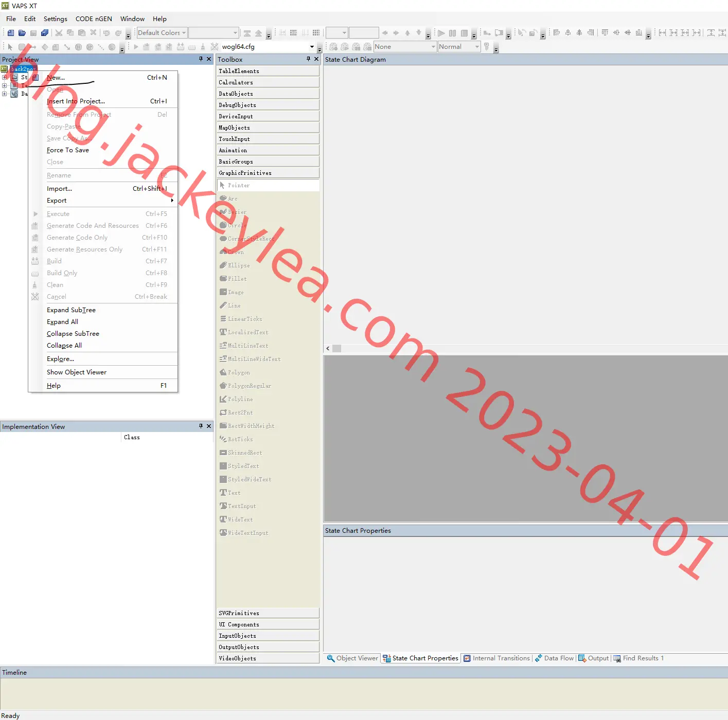Pin the Implementation View panel
728x720 pixels.
pyautogui.click(x=201, y=426)
